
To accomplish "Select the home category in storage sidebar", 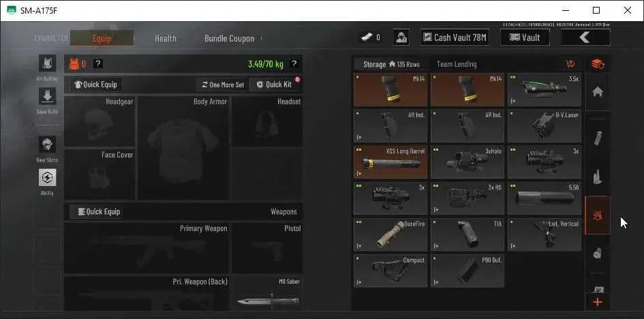I will tap(598, 91).
